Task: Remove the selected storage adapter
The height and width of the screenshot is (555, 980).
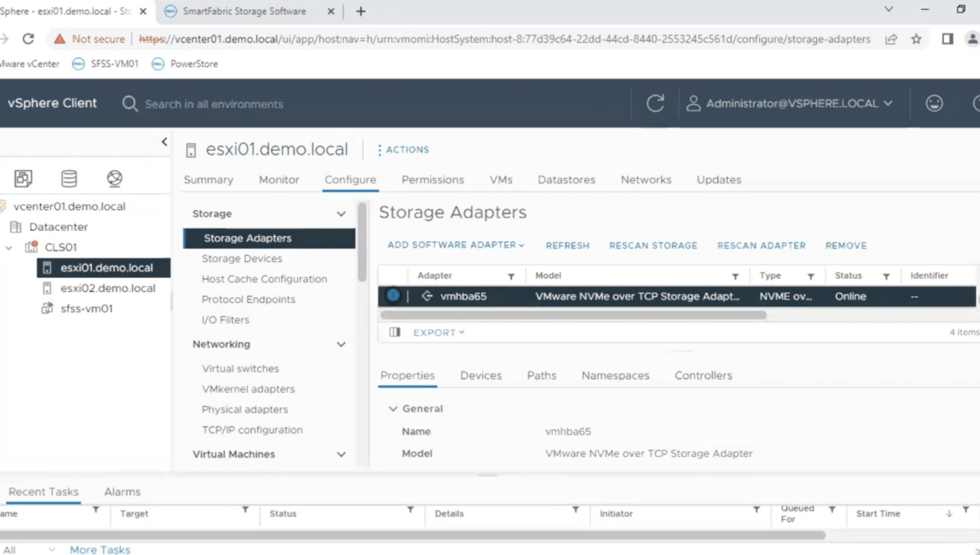Action: click(x=846, y=245)
